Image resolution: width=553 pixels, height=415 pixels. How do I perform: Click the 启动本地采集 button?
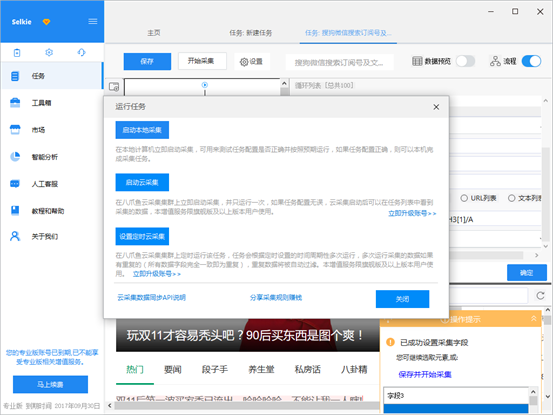[142, 130]
